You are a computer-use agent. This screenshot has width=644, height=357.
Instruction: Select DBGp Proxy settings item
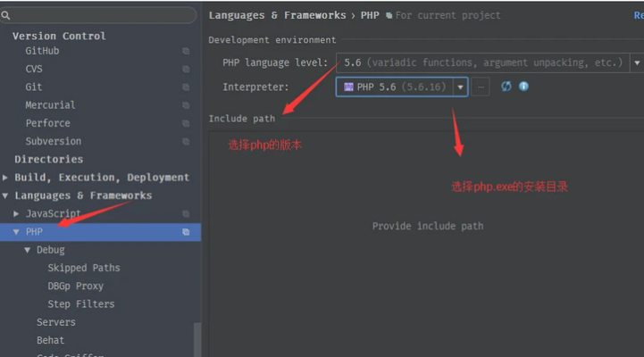coord(75,286)
